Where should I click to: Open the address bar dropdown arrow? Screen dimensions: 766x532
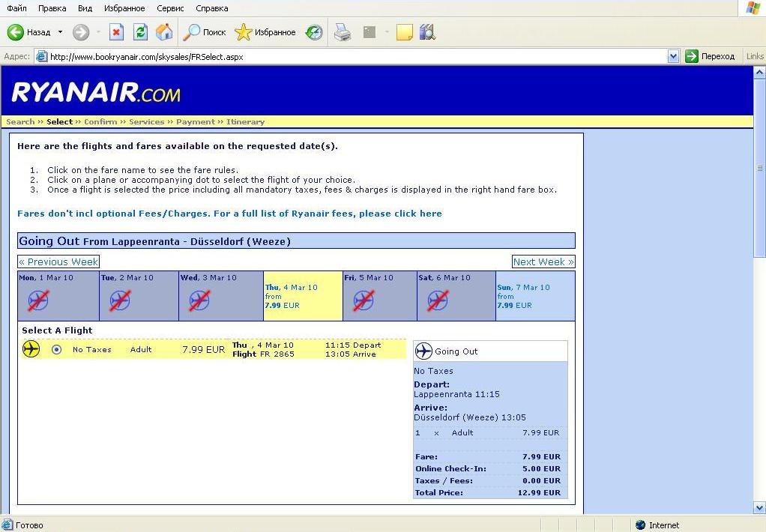pos(672,56)
